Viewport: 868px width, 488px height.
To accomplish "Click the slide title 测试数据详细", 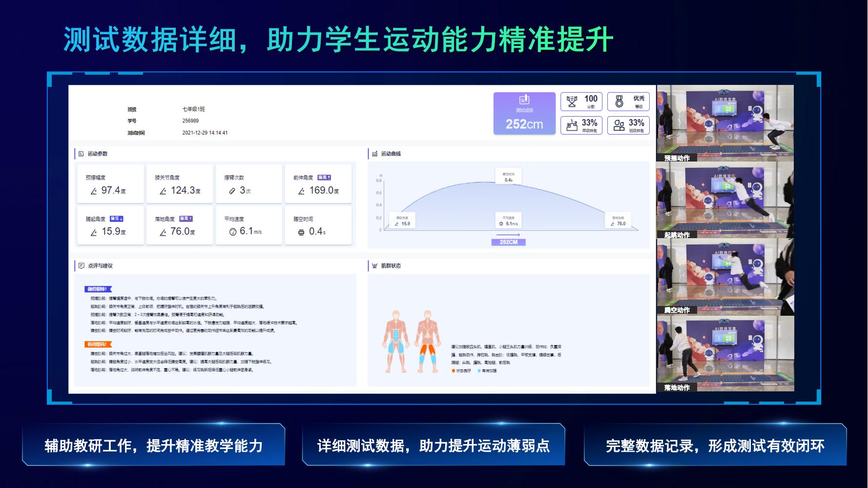I will coord(150,39).
